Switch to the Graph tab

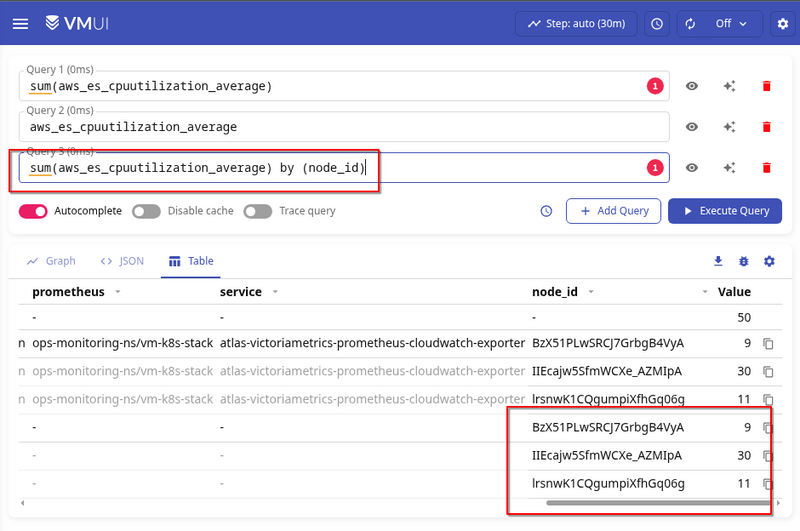[51, 261]
